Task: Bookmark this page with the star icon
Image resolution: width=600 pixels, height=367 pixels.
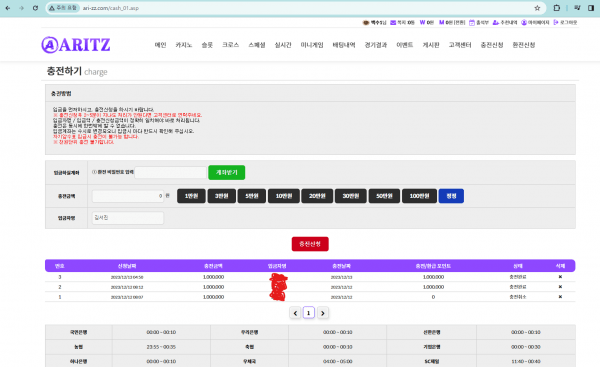Action: pyautogui.click(x=537, y=8)
